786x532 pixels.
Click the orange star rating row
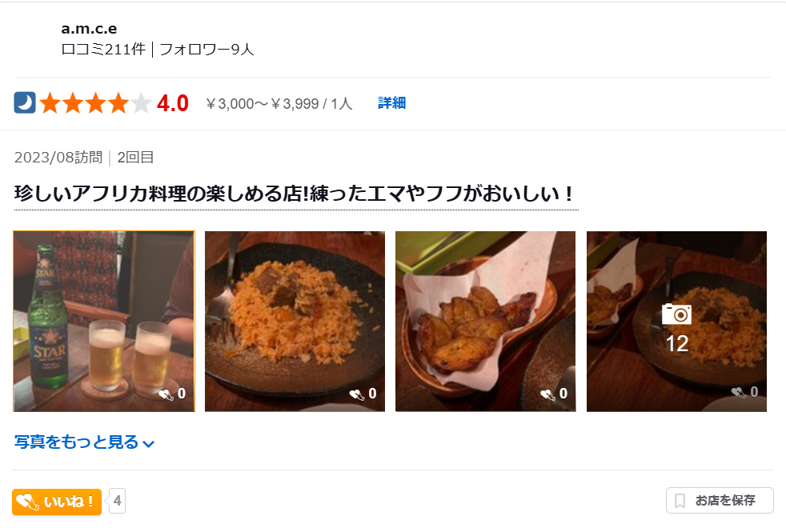95,103
